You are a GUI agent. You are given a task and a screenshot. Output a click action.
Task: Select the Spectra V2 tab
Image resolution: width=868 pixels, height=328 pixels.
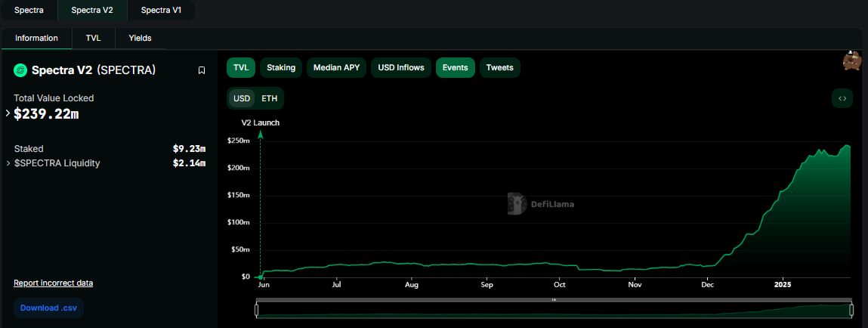(92, 10)
